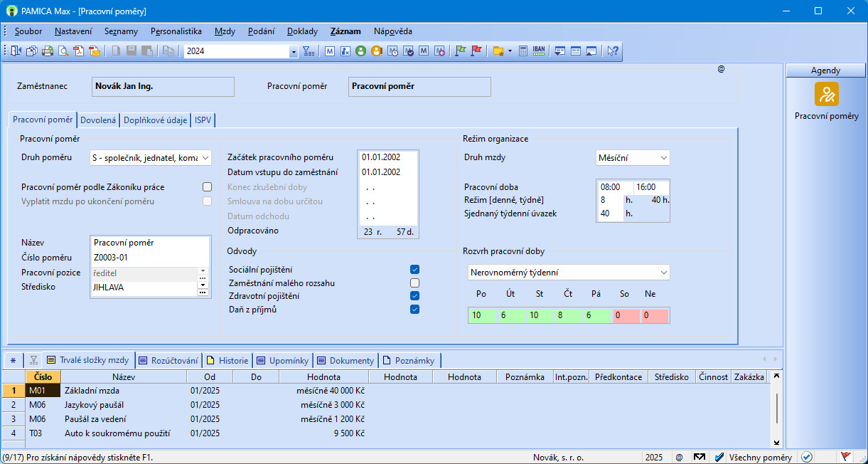Image resolution: width=868 pixels, height=464 pixels.
Task: Open the calculator from the toolbar
Action: coord(523,51)
